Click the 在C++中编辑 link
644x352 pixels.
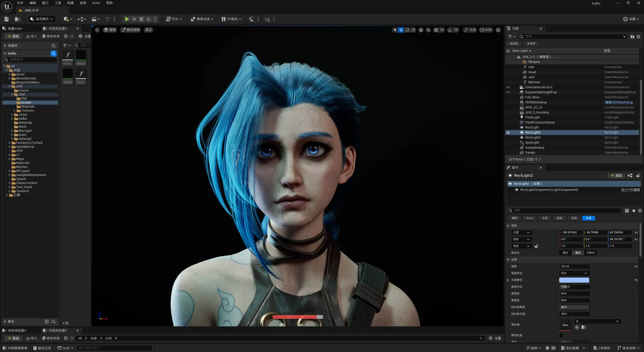[630, 190]
